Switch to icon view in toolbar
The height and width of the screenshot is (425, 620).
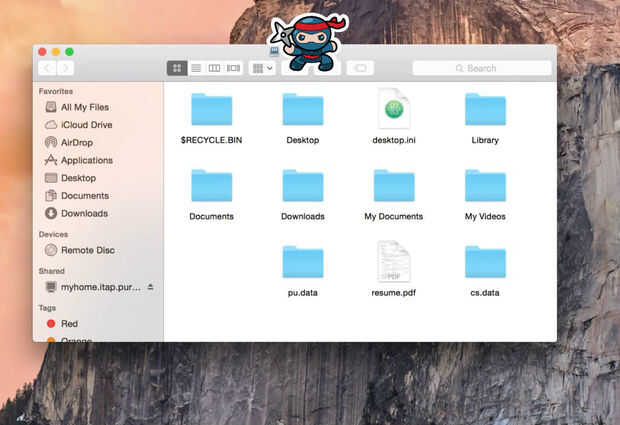coord(177,68)
